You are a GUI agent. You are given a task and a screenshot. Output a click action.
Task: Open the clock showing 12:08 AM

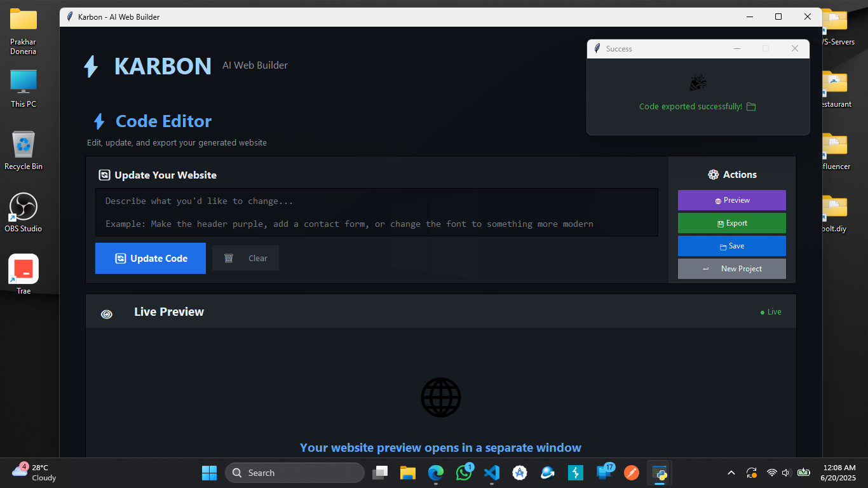[x=838, y=473]
